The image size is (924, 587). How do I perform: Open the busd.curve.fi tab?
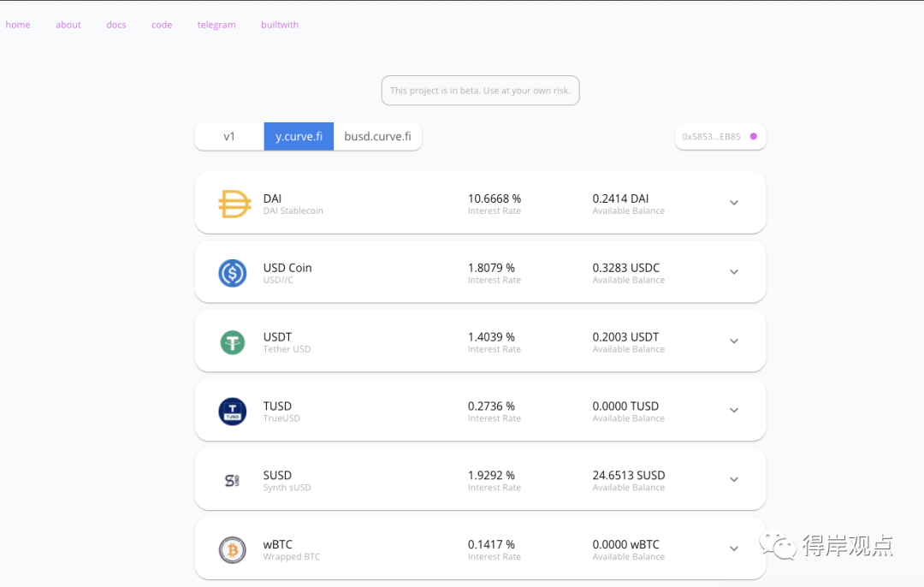[378, 136]
